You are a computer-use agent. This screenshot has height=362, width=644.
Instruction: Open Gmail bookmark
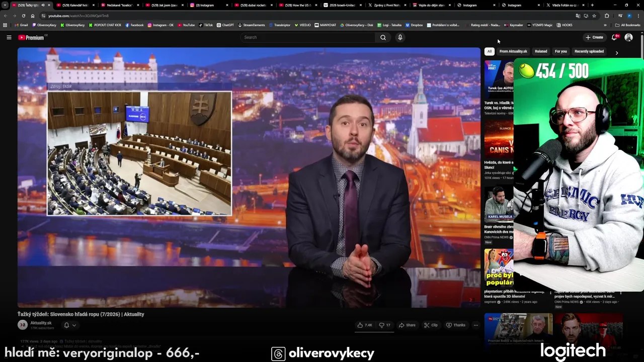[21, 25]
